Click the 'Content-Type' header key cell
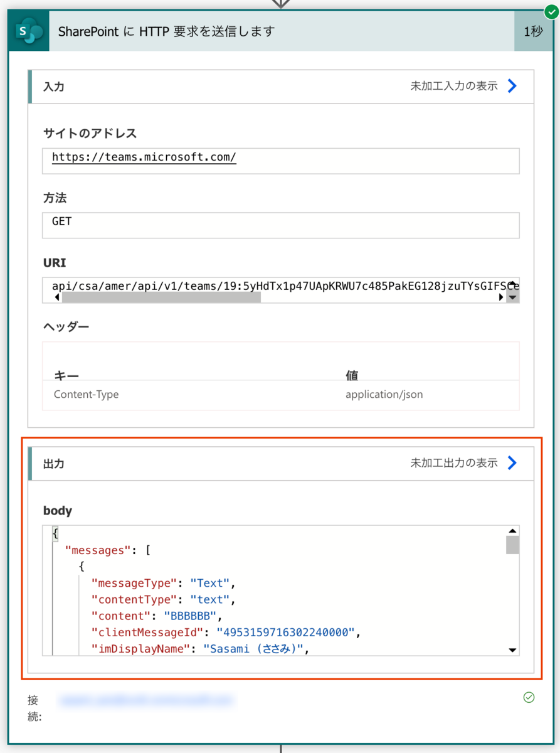 coord(87,395)
